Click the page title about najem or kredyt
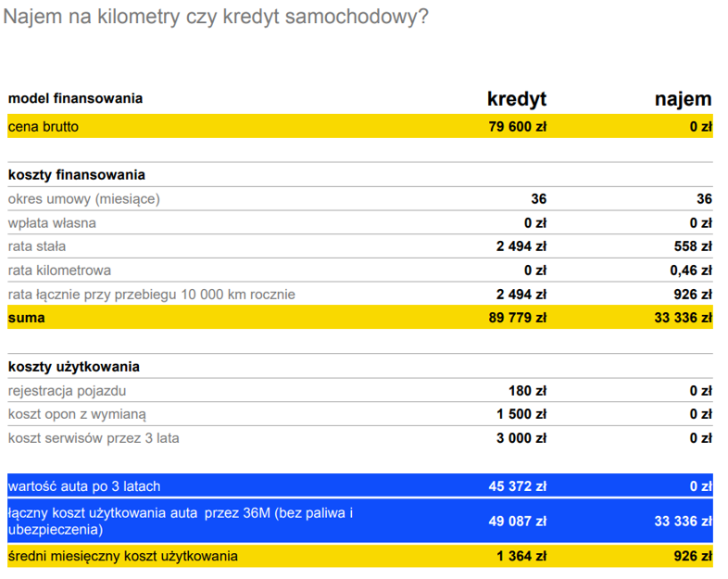Viewport: 728px width, 579px height. click(216, 18)
